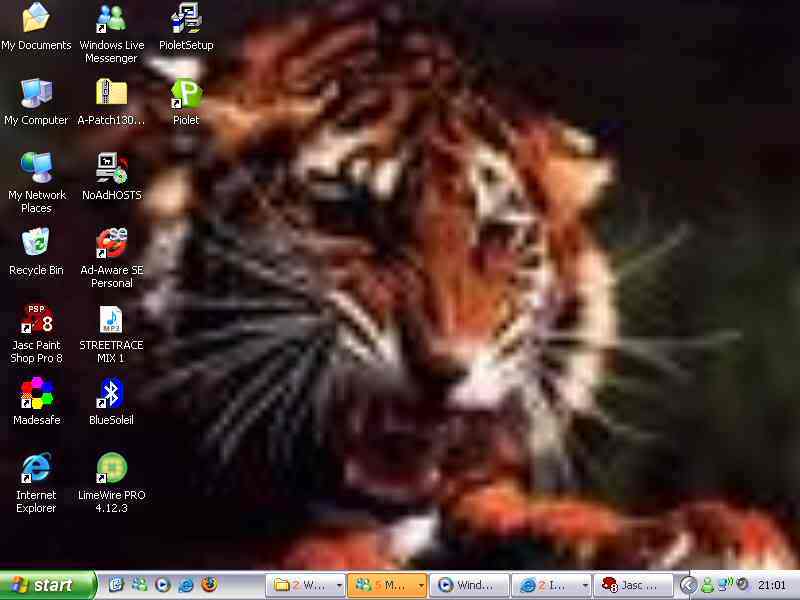800x600 pixels.
Task: Select the A-Patch130 zip folder icon
Action: point(111,94)
